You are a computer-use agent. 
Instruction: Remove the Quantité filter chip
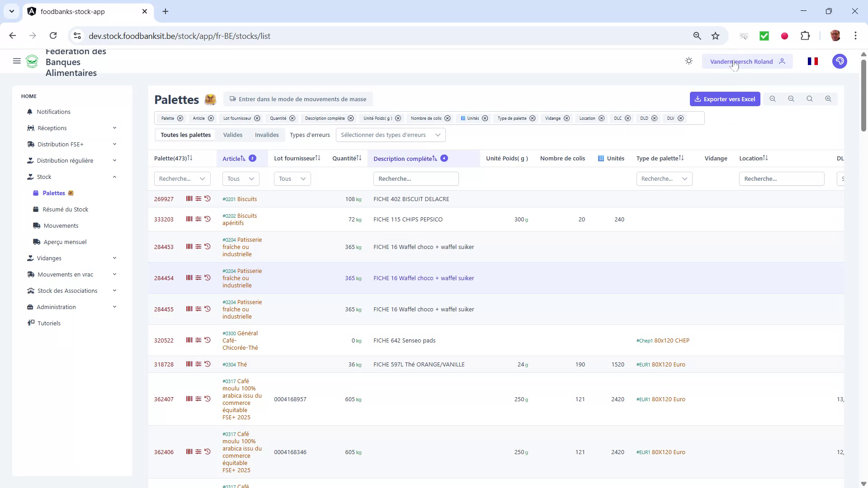point(292,118)
